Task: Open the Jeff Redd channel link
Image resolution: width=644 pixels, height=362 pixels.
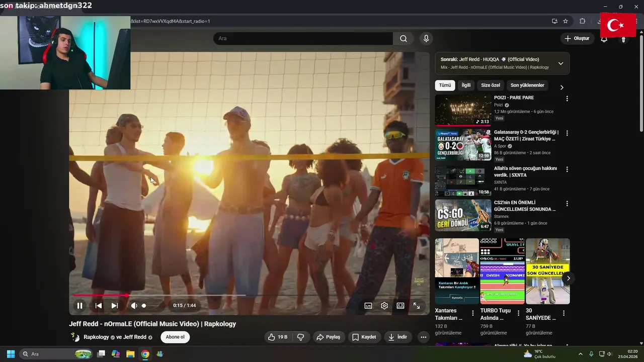Action: coord(135,337)
